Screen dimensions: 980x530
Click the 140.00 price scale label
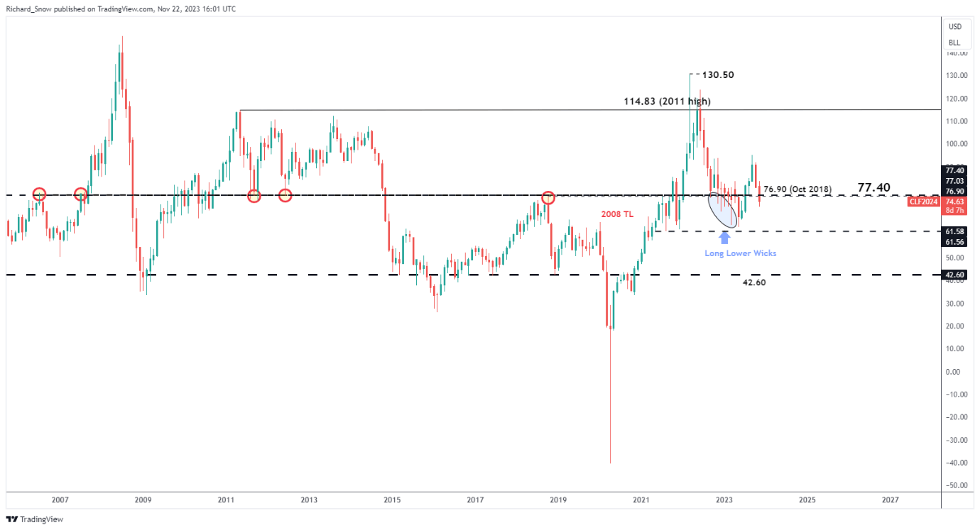point(955,53)
